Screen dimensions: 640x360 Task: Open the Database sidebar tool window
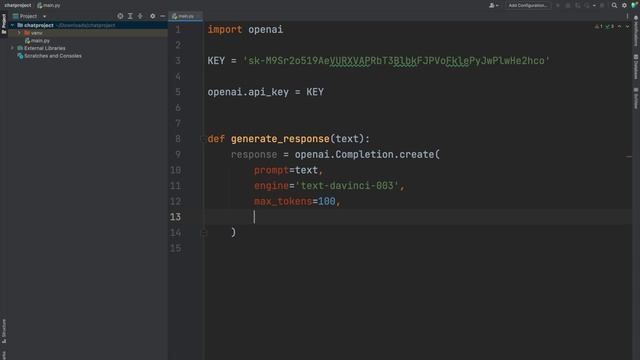pyautogui.click(x=636, y=67)
